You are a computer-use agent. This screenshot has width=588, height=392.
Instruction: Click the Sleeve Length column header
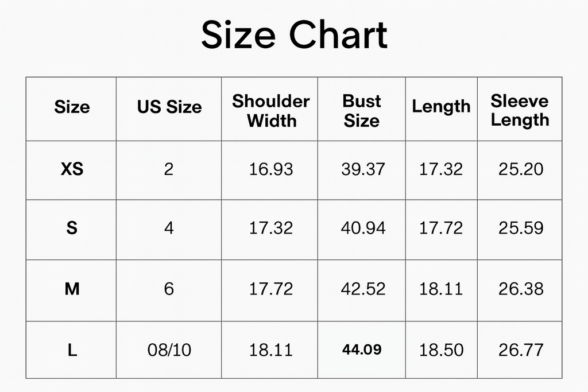point(520,111)
